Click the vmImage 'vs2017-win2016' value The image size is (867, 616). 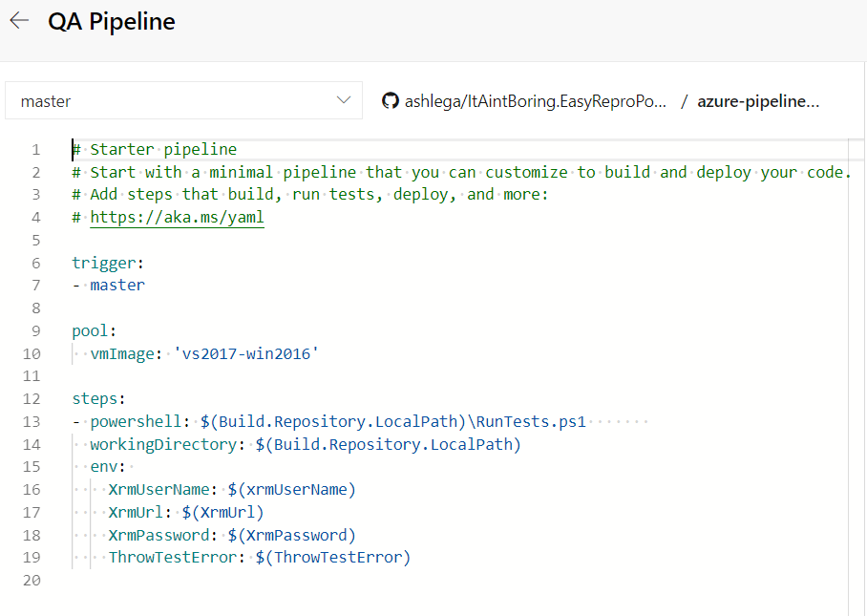pos(246,353)
